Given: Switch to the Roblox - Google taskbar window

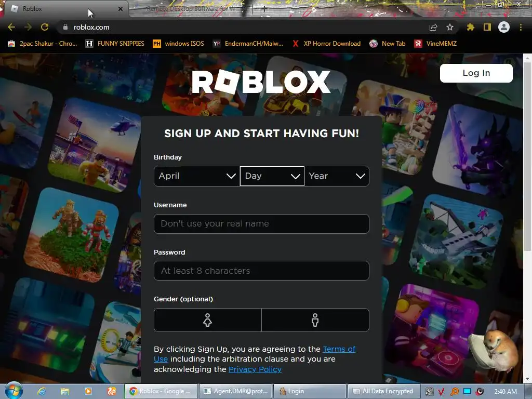Looking at the screenshot, I should pyautogui.click(x=161, y=391).
